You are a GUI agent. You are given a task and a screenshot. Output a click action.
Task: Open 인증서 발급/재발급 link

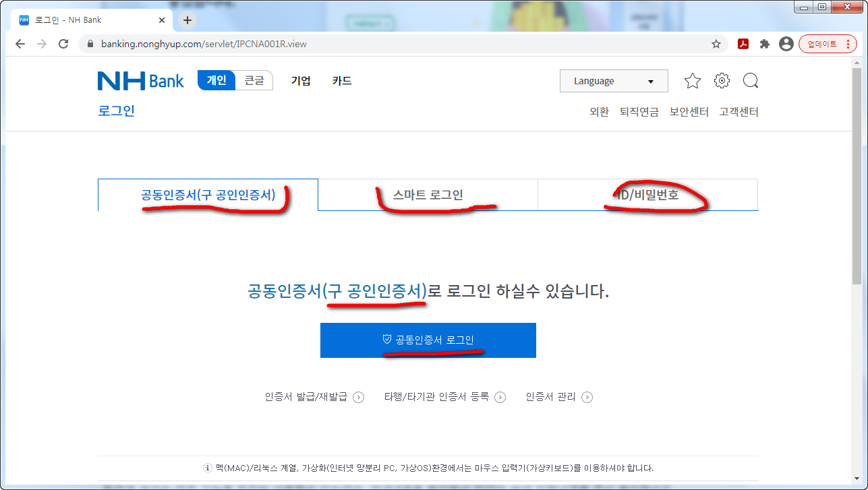tap(306, 397)
